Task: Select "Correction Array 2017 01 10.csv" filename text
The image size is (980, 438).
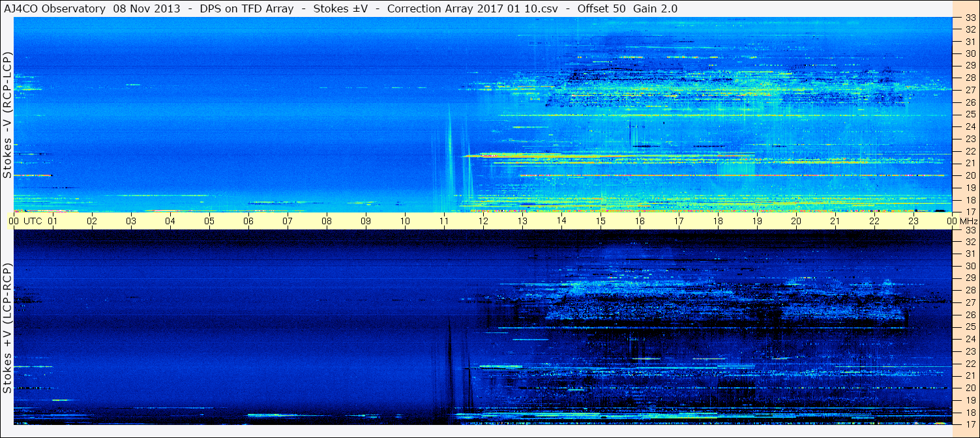Action: pos(473,9)
